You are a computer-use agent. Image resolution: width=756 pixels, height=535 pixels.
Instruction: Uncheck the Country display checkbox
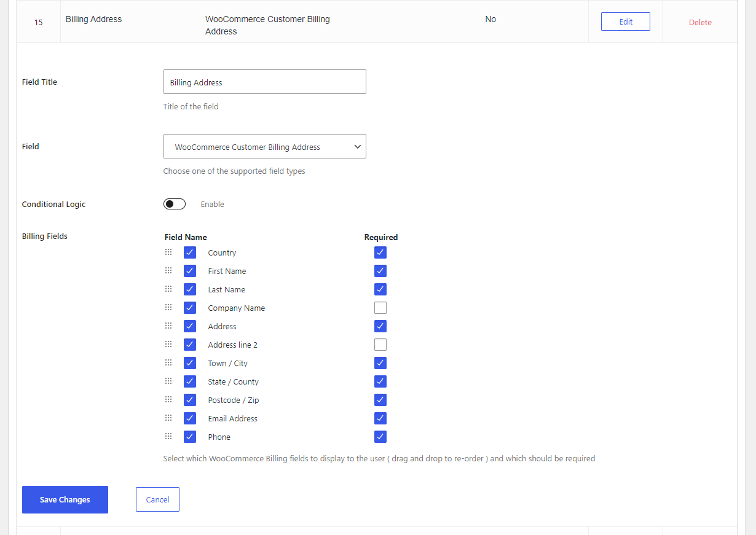click(190, 252)
